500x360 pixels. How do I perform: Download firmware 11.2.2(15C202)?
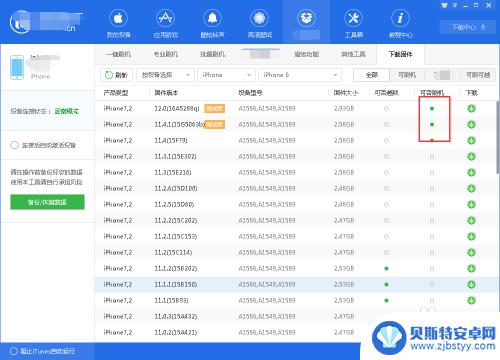(x=471, y=220)
